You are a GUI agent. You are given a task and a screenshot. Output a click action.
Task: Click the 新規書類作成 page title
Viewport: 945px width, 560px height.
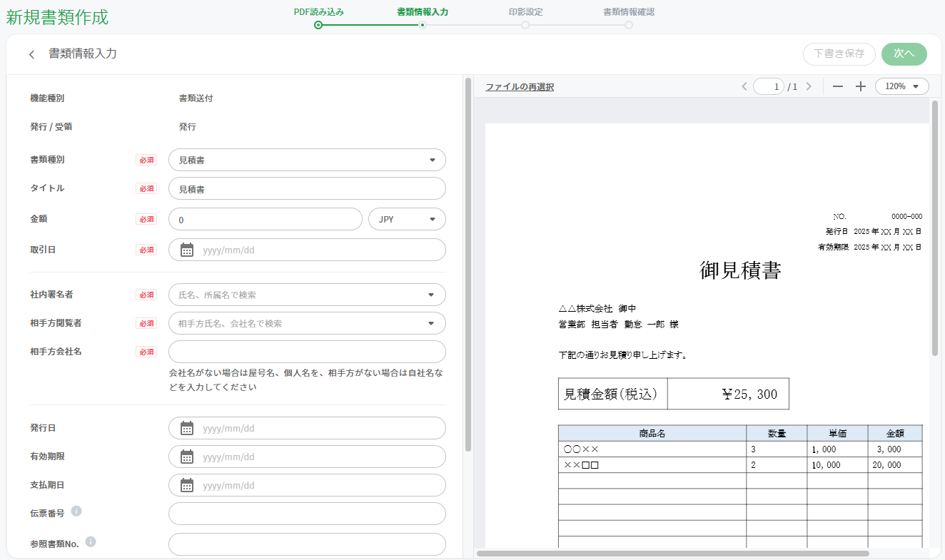(x=57, y=17)
